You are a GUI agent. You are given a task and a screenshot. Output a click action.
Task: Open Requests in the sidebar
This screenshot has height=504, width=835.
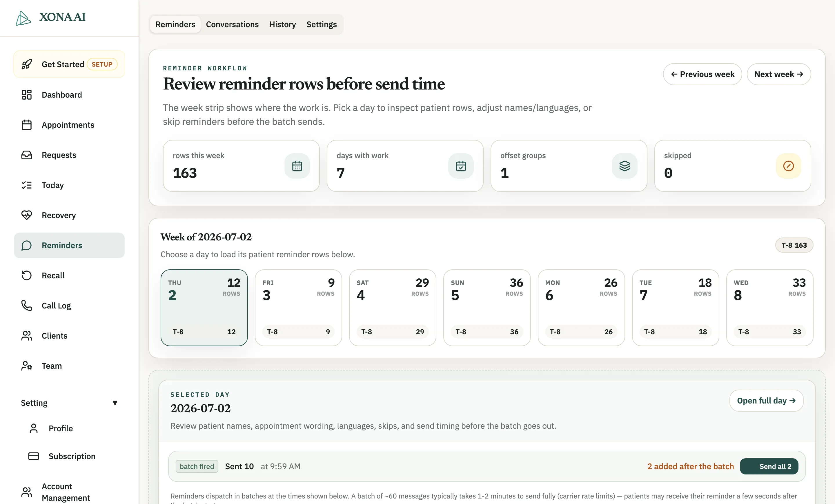(69, 155)
